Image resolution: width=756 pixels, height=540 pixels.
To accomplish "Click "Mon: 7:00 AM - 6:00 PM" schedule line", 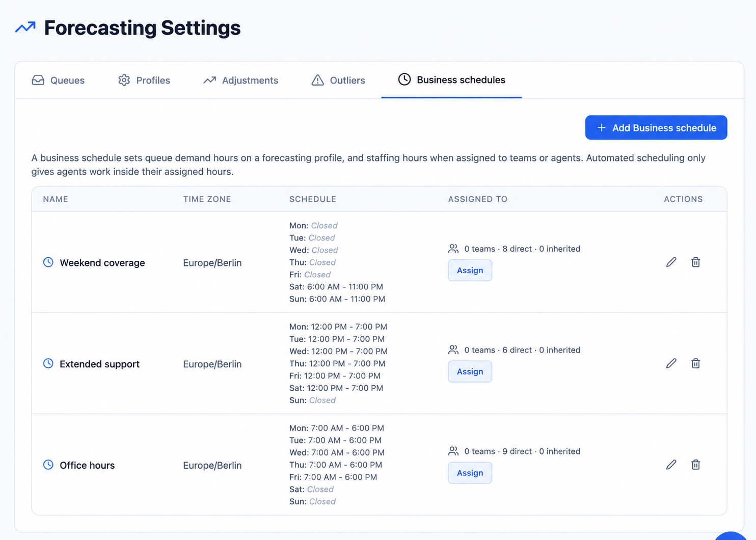I will click(337, 428).
